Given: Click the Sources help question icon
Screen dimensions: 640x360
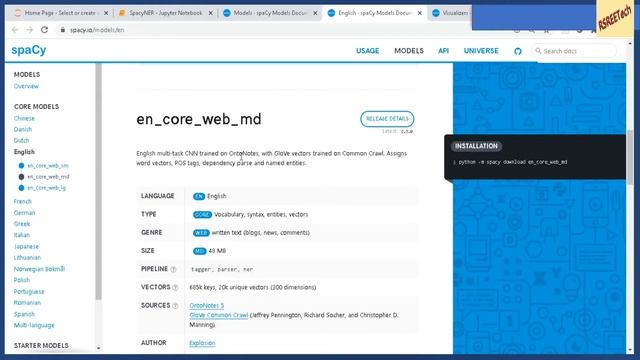Looking at the screenshot, I should [x=175, y=306].
